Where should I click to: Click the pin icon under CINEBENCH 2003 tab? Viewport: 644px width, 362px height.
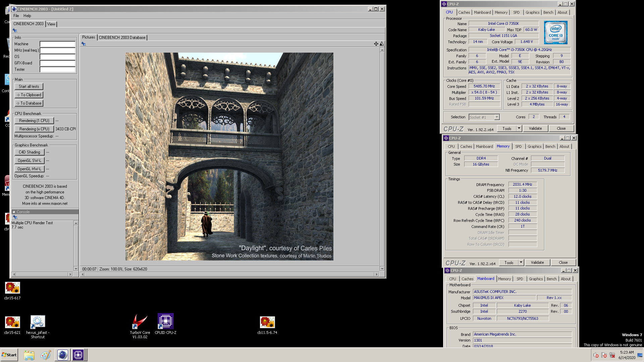[x=15, y=31]
